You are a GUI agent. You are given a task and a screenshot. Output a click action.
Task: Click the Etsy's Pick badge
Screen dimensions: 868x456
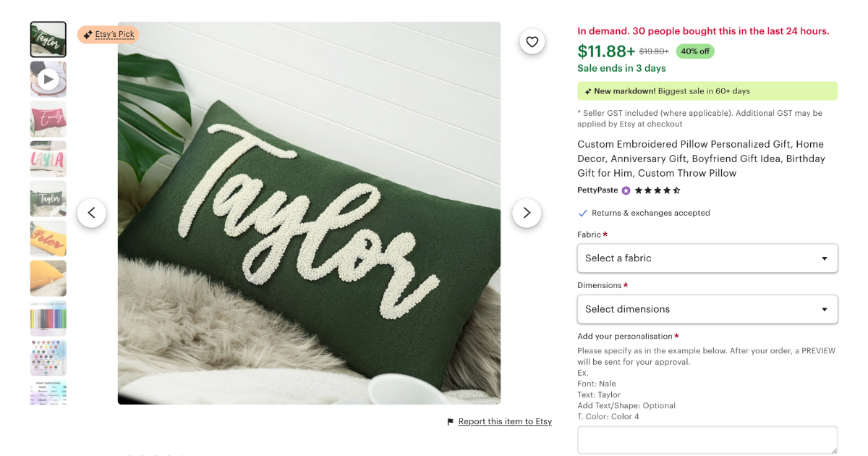(x=108, y=34)
